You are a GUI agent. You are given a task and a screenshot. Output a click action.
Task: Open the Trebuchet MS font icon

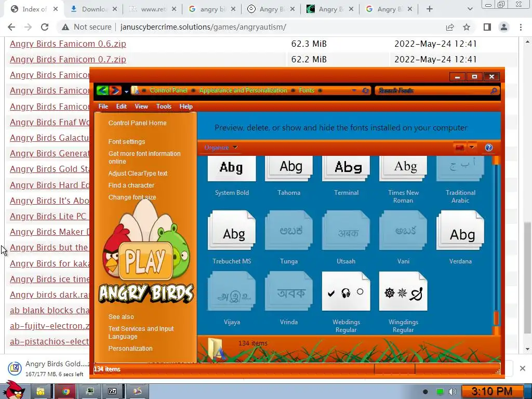pyautogui.click(x=232, y=230)
